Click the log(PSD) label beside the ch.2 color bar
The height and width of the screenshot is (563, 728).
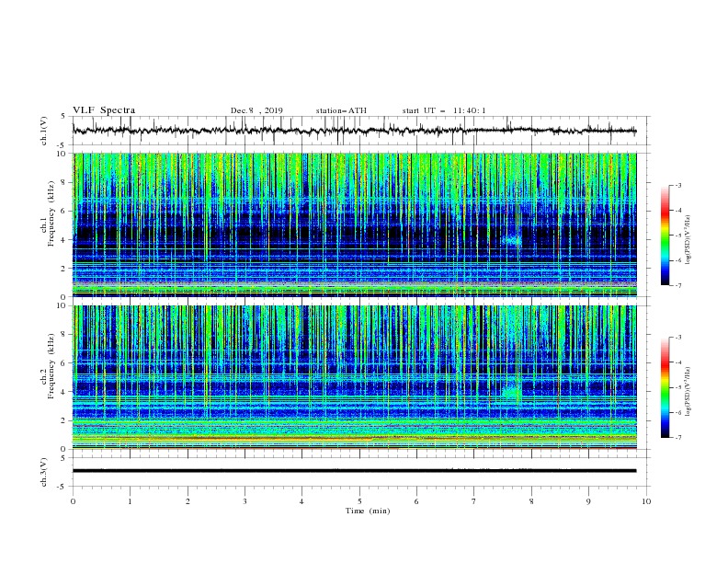coord(688,391)
